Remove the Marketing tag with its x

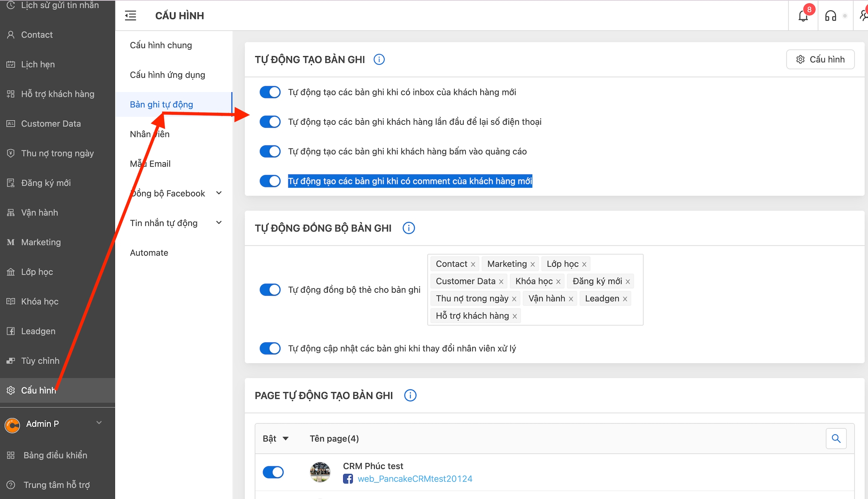pyautogui.click(x=532, y=264)
